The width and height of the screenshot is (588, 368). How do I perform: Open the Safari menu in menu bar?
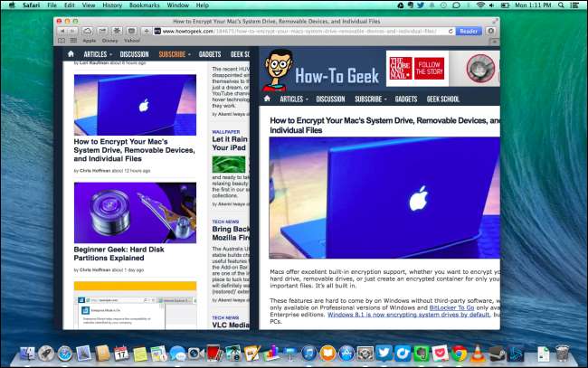(x=31, y=5)
